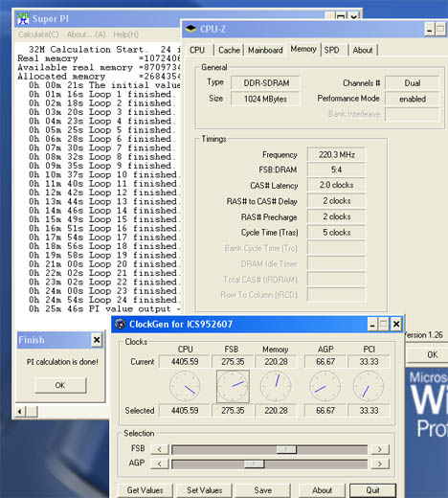Viewport: 448px width, 498px height.
Task: Click the 32M Calculation Start line
Action: pyautogui.click(x=104, y=50)
